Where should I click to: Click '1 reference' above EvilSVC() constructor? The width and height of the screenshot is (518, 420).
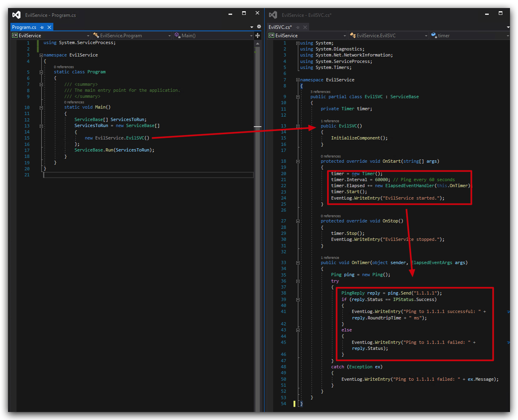330,121
